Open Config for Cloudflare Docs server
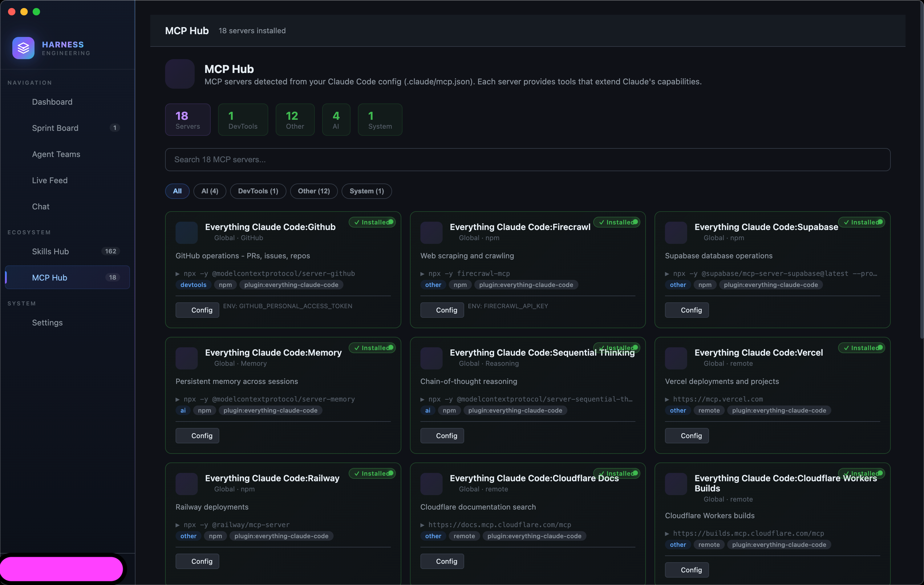924x585 pixels. (442, 561)
